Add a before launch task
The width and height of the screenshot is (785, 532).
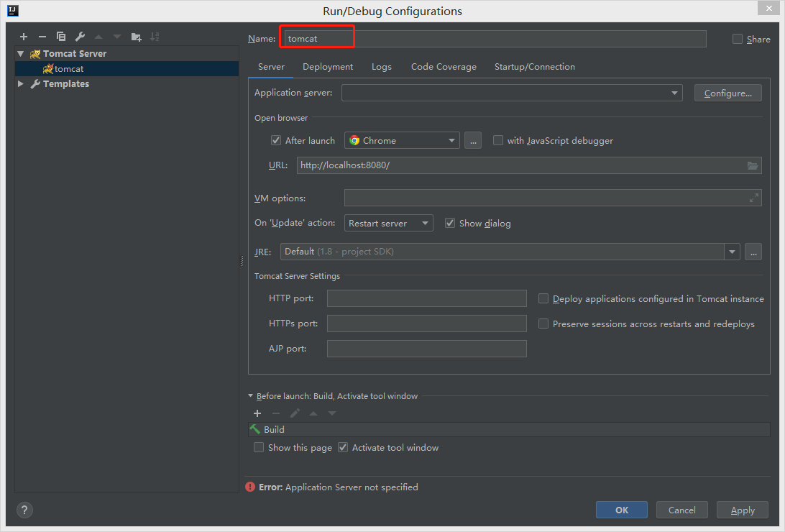257,413
